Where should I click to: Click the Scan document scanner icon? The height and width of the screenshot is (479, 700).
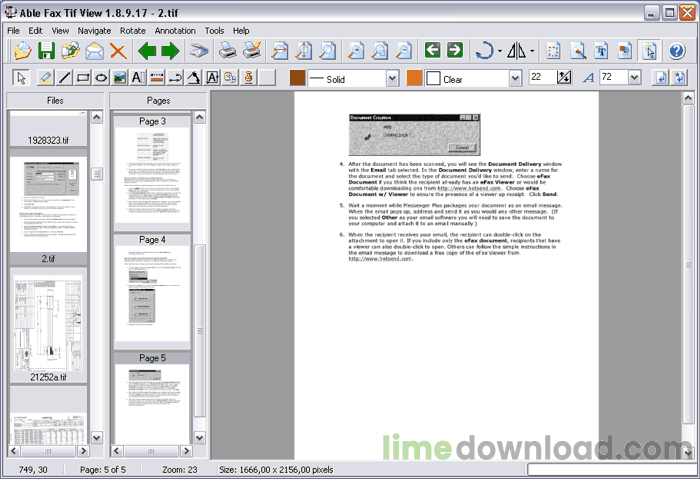pyautogui.click(x=200, y=50)
